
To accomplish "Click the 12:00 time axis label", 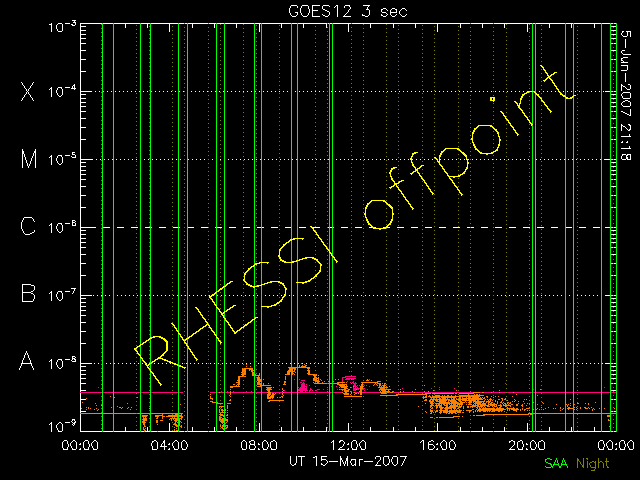I will [x=348, y=445].
